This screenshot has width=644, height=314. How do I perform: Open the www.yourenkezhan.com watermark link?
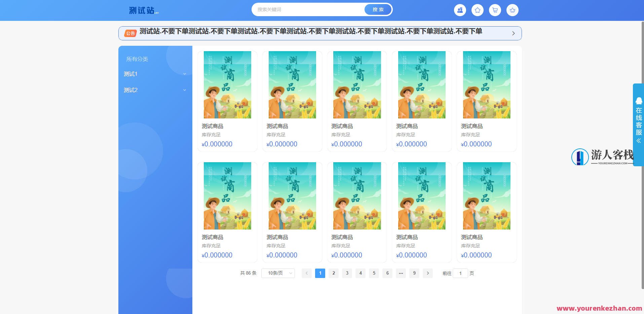tap(600, 308)
